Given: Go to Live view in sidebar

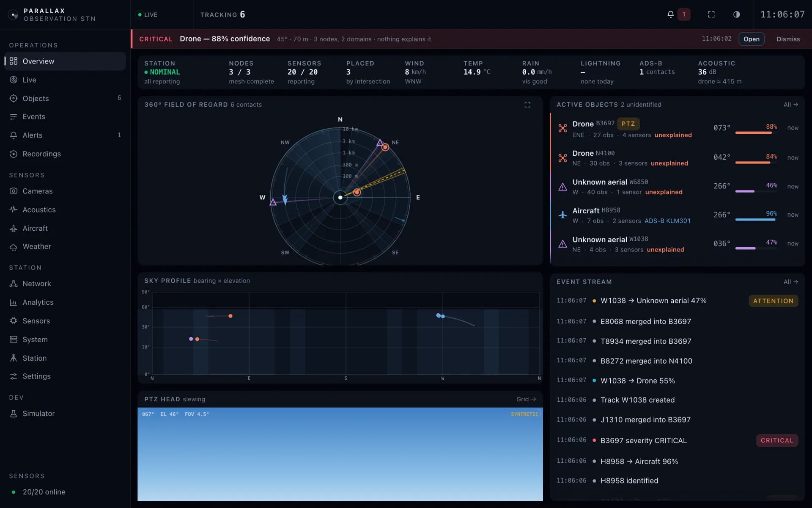Looking at the screenshot, I should point(65,80).
